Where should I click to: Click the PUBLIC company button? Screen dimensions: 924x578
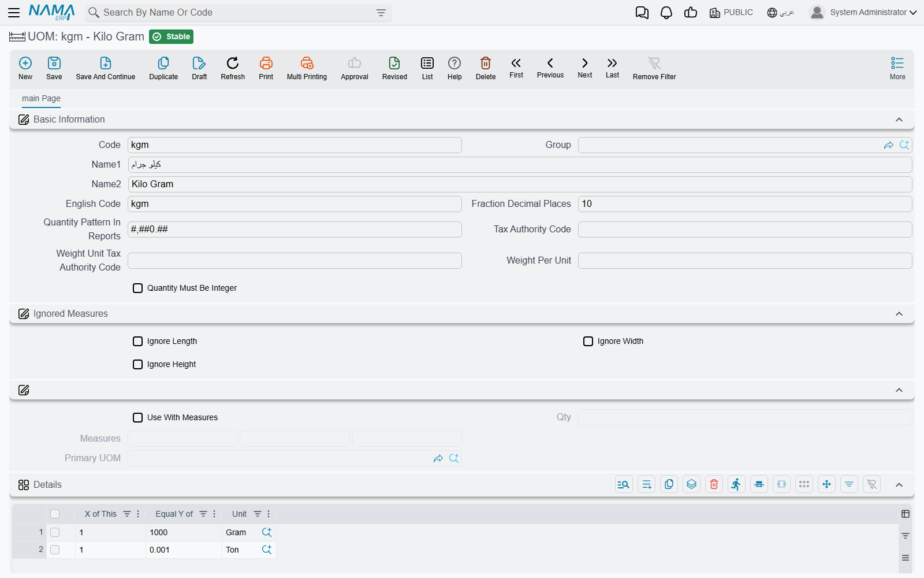(731, 13)
